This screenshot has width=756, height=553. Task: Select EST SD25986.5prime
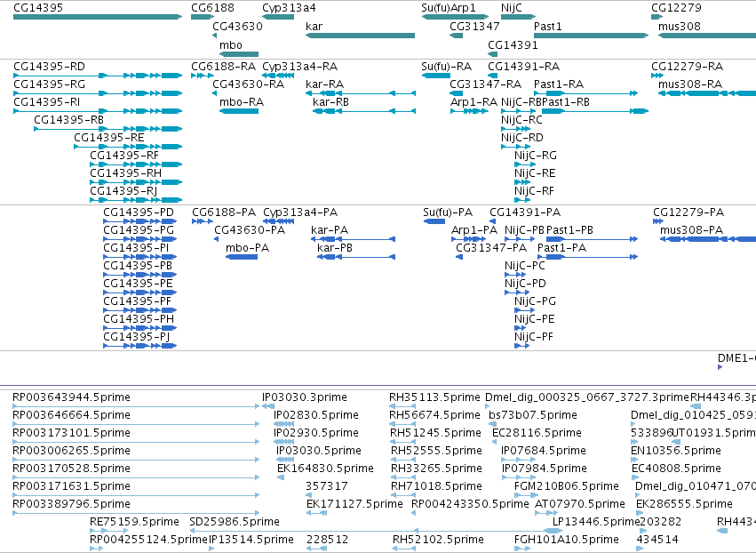[377, 531]
